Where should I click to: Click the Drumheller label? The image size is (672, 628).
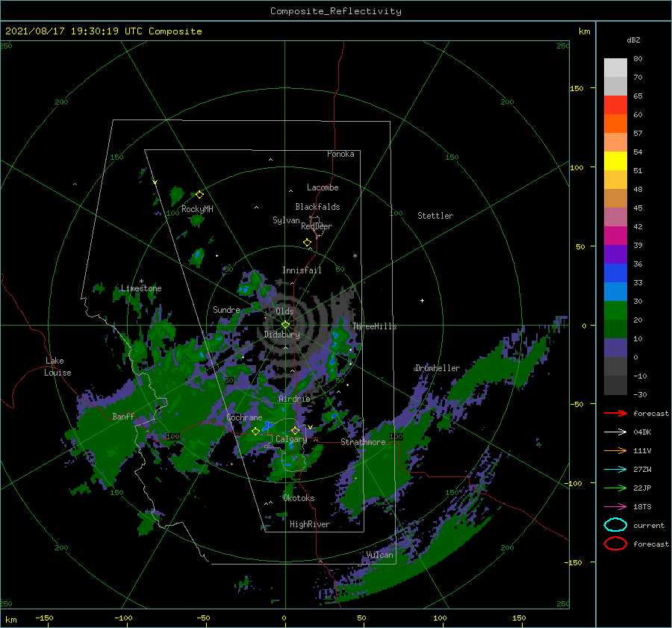click(x=437, y=368)
